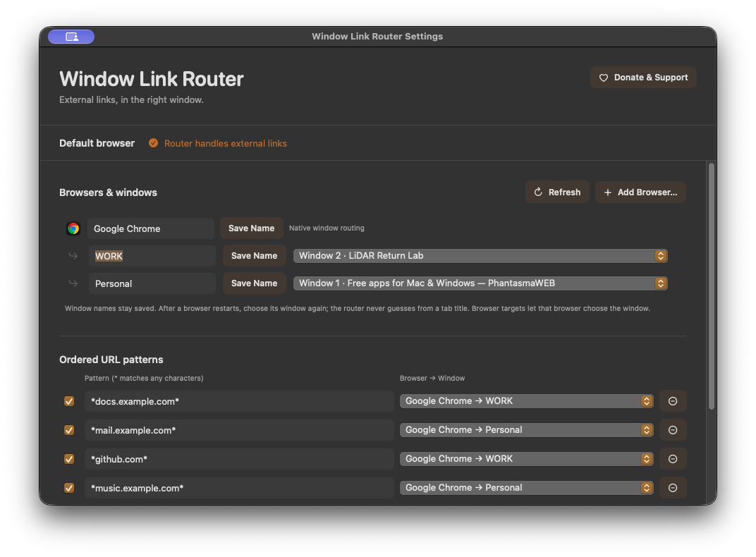Edit the *docs.example.com* pattern field

point(239,401)
